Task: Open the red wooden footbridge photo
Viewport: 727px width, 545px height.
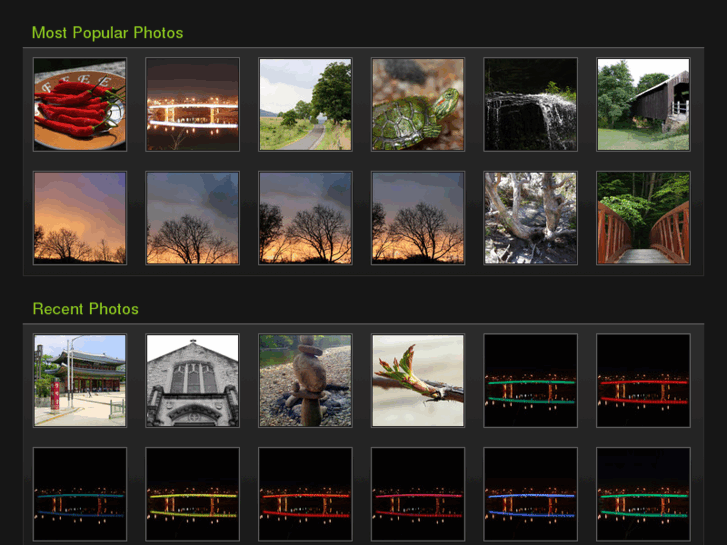Action: click(643, 218)
